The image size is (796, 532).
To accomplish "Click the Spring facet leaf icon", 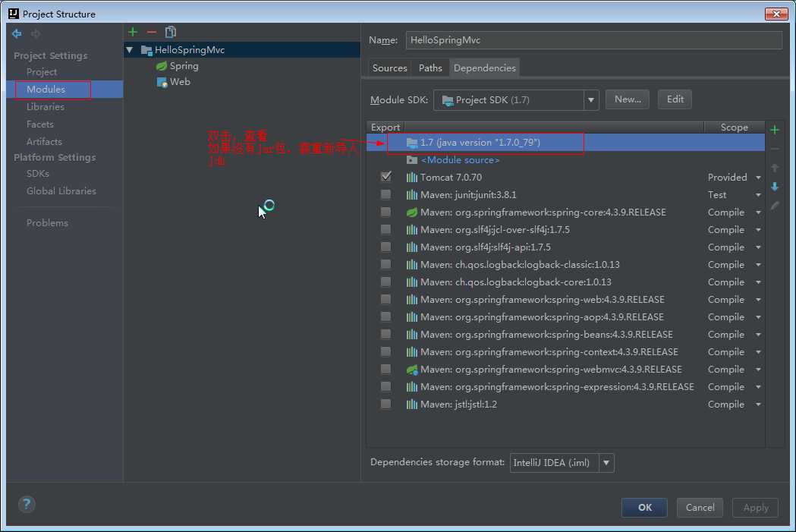I will point(162,66).
